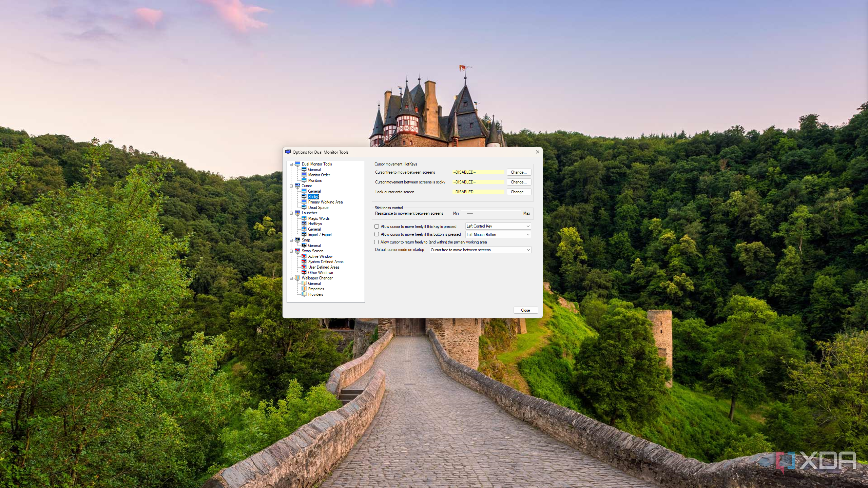
Task: Click the Dead Space item icon
Action: tap(304, 208)
